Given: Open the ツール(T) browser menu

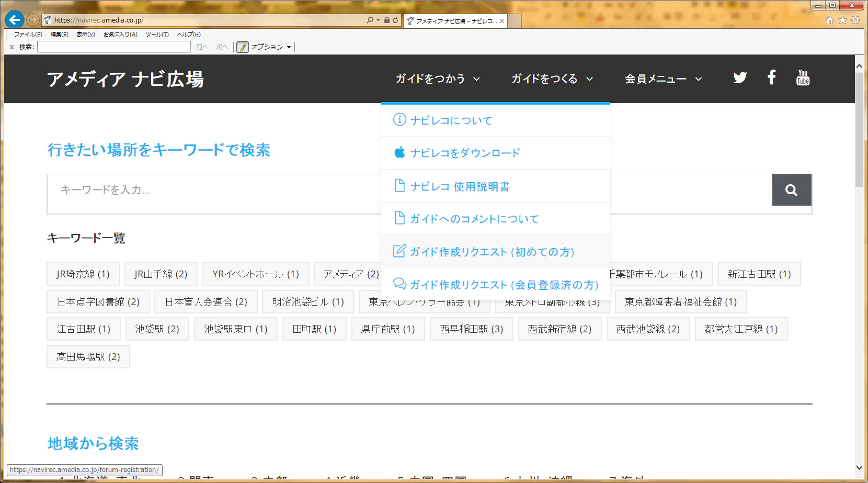Looking at the screenshot, I should [x=157, y=35].
